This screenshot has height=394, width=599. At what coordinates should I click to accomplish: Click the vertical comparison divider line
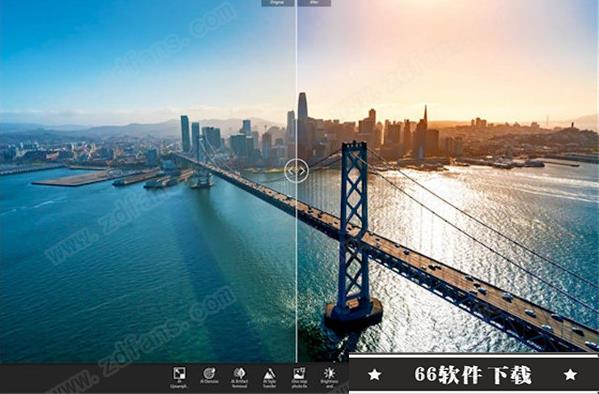[296, 268]
